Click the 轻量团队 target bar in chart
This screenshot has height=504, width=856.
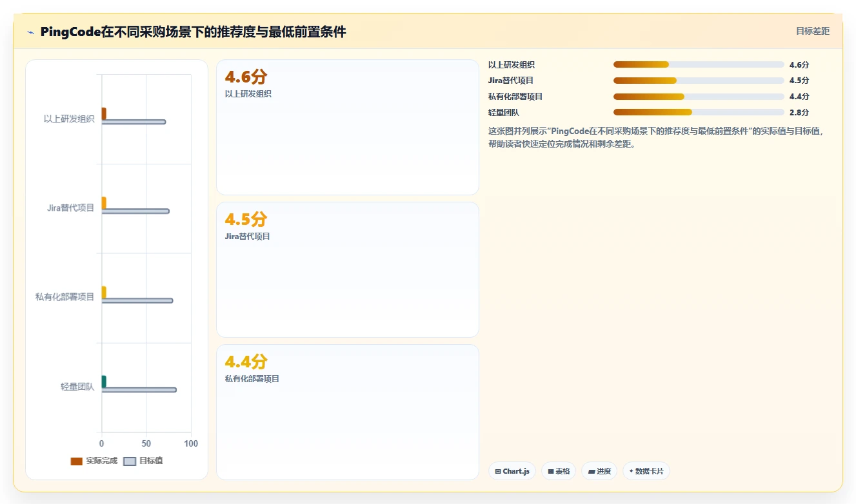point(139,390)
